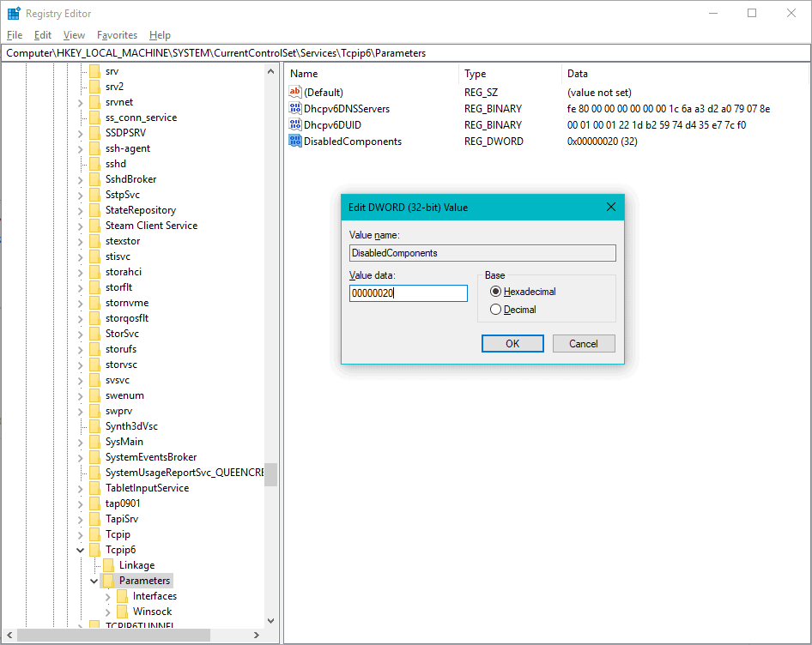
Task: Click the SysMain folder icon
Action: (94, 442)
